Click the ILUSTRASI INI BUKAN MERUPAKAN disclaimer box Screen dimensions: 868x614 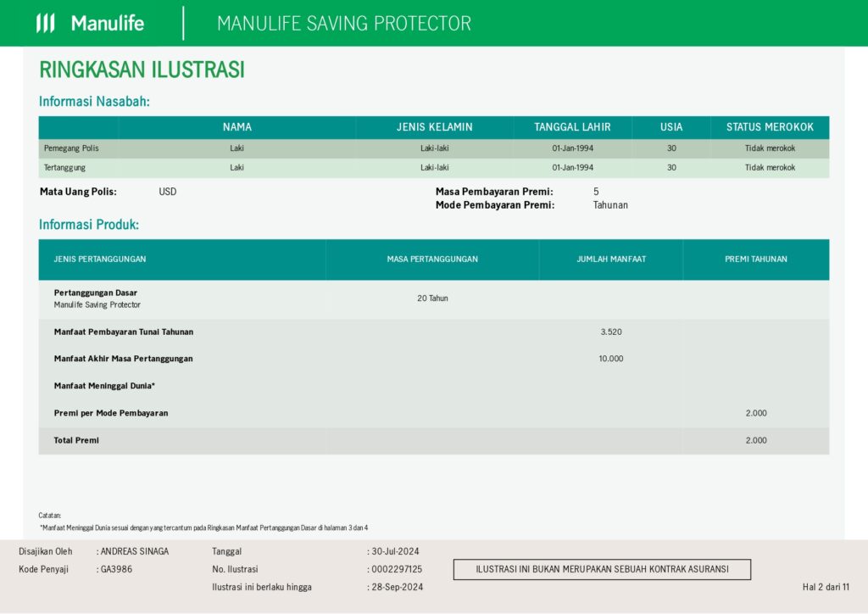coord(603,569)
